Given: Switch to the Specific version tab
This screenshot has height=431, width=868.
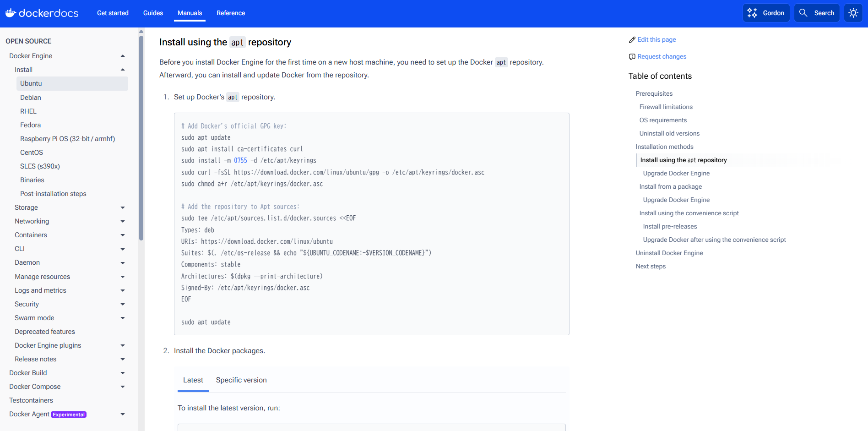Looking at the screenshot, I should (241, 380).
